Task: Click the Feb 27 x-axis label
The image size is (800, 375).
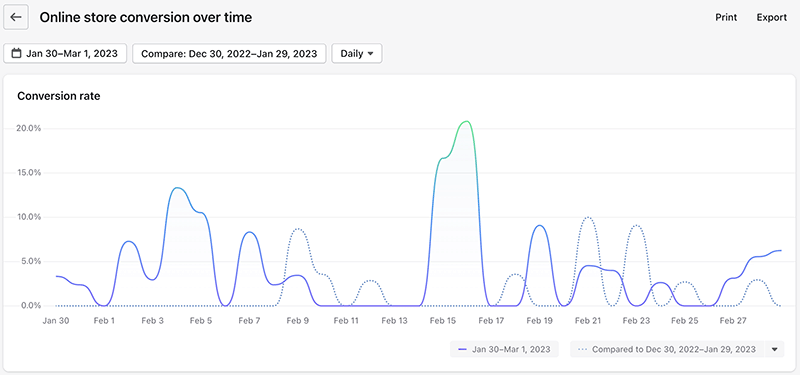Action: coord(733,321)
